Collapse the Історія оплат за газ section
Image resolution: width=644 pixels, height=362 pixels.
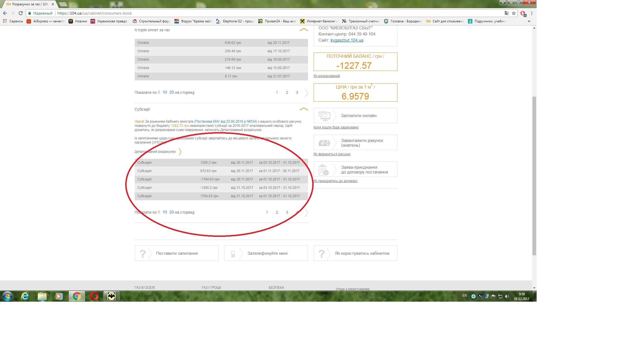[x=304, y=30]
